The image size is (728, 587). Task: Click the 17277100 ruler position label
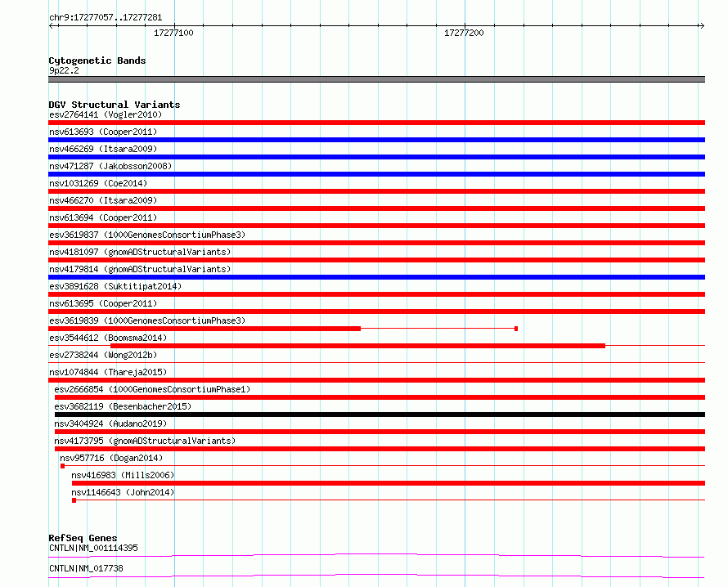(x=173, y=33)
